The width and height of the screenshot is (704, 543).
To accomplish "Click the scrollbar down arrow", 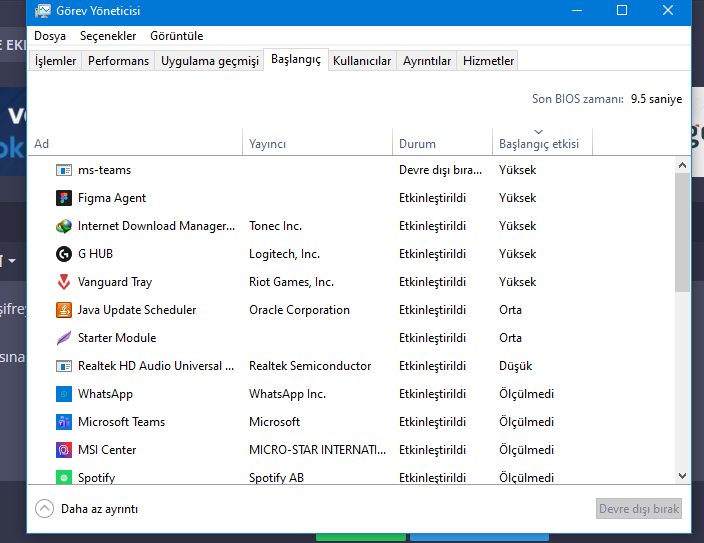I will 682,476.
